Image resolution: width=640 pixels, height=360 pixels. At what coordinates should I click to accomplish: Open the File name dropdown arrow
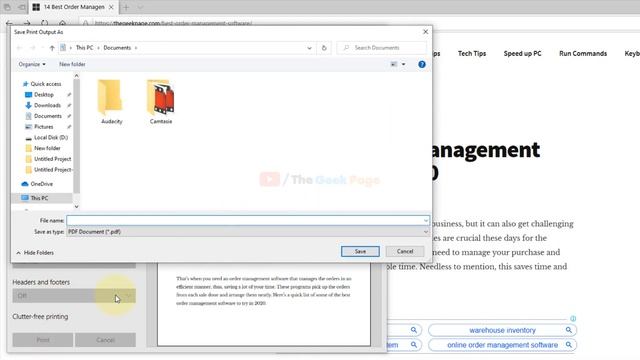click(x=426, y=220)
